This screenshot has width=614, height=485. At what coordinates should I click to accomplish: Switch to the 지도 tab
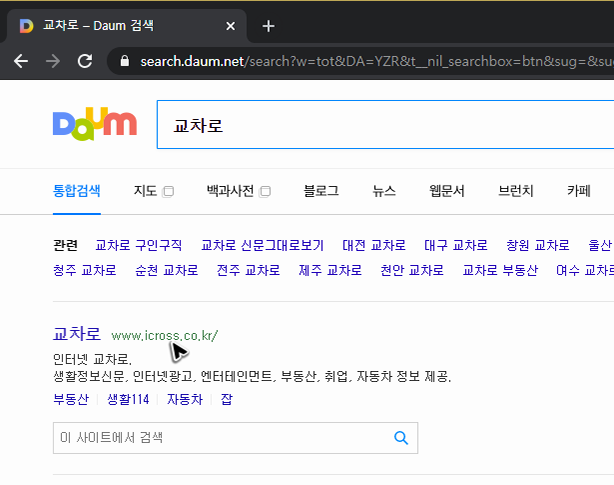[145, 191]
